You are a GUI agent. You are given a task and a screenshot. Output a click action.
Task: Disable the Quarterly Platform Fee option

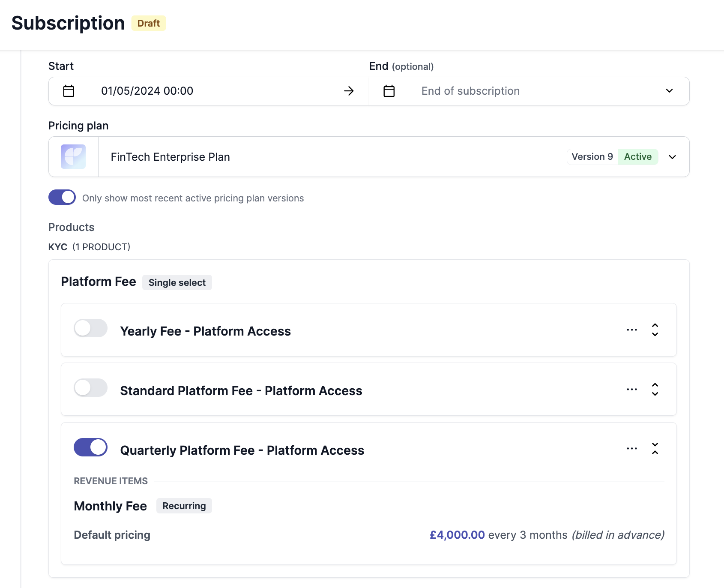[x=90, y=447]
